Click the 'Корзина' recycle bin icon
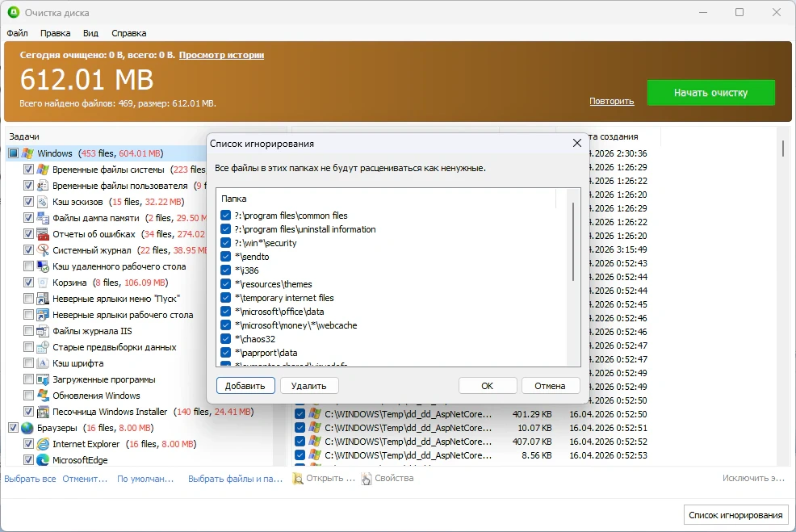This screenshot has width=796, height=532. tap(43, 283)
